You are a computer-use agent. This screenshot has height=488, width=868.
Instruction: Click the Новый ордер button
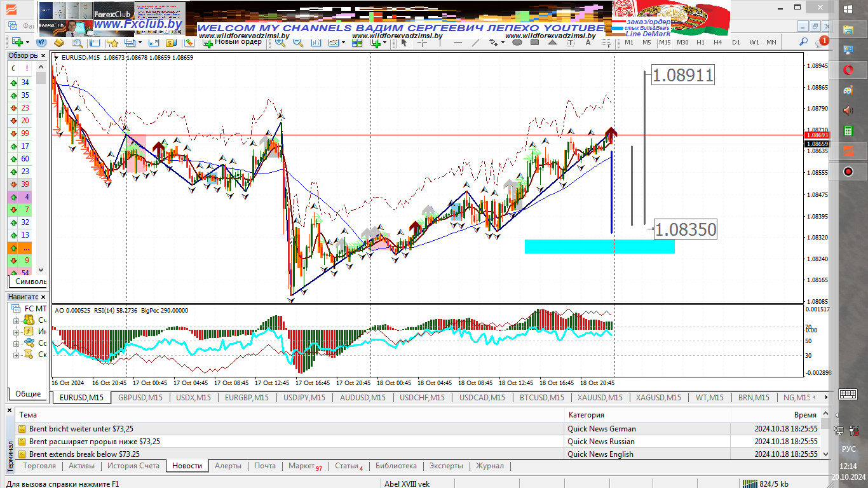[232, 42]
